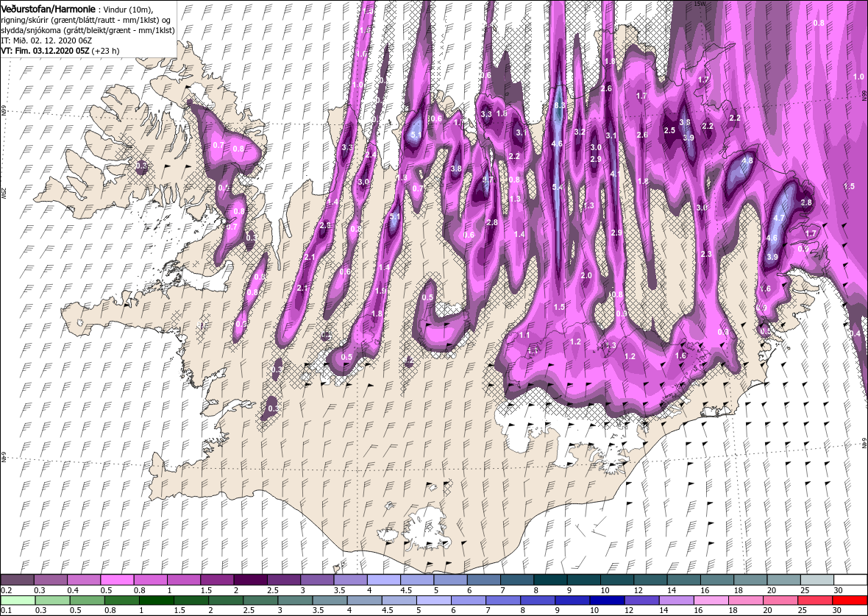Click the 4.8 precipitation value on the map

tap(747, 160)
